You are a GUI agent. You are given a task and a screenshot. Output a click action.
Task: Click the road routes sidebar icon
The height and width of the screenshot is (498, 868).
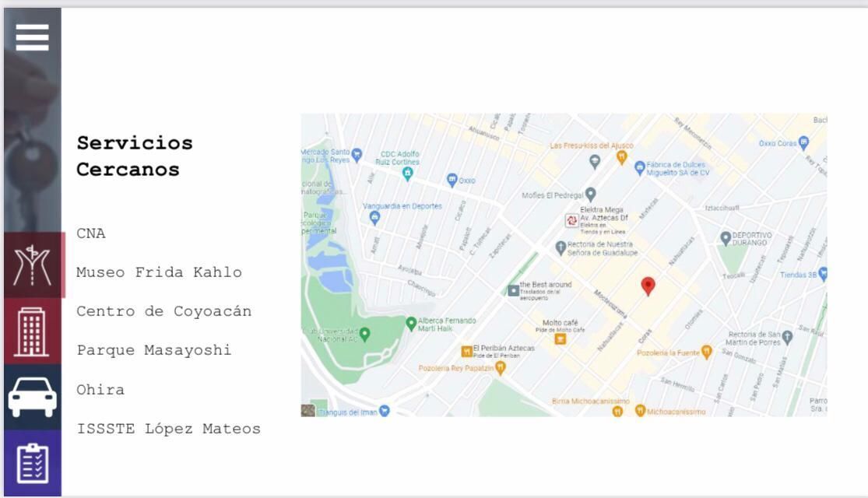32,265
